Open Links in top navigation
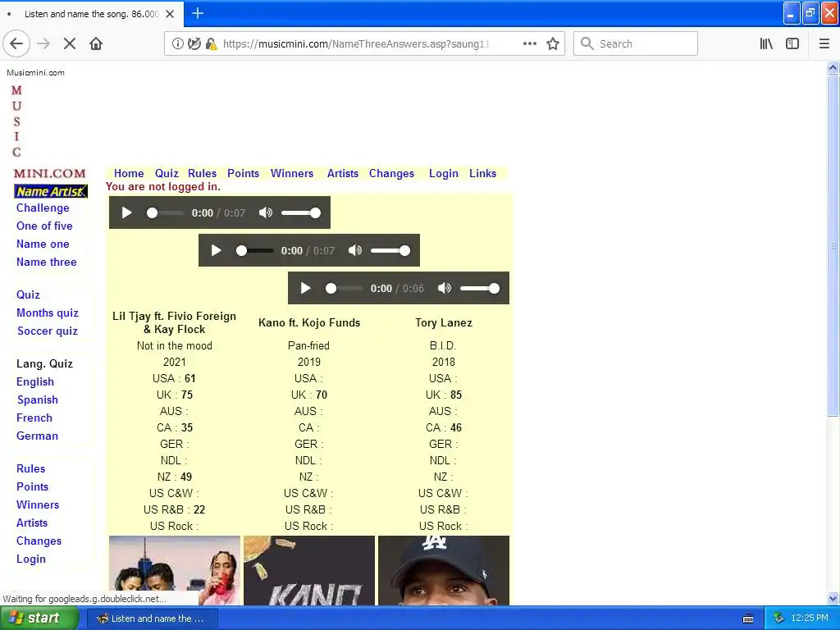840x630 pixels. click(482, 173)
